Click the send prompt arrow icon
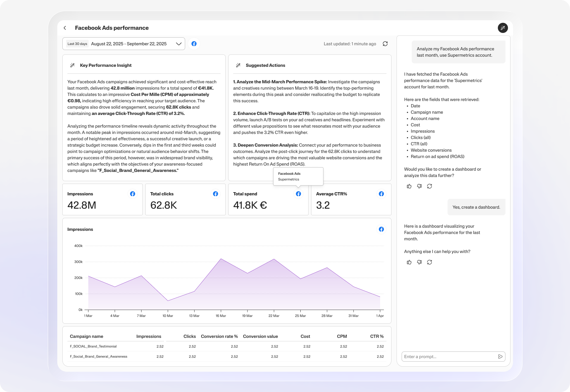The width and height of the screenshot is (570, 392). click(500, 357)
